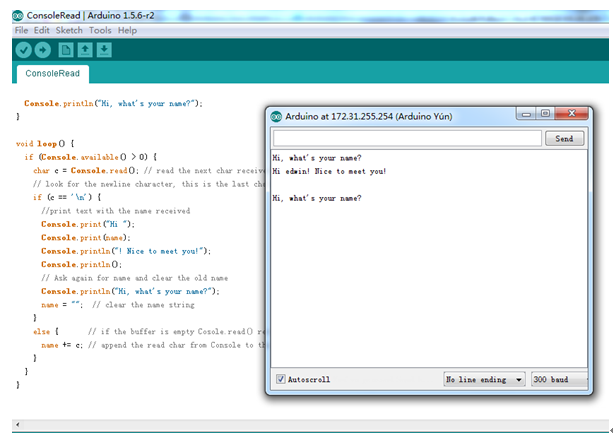The image size is (613, 435).
Task: Minimize the serial monitor window
Action: (526, 114)
